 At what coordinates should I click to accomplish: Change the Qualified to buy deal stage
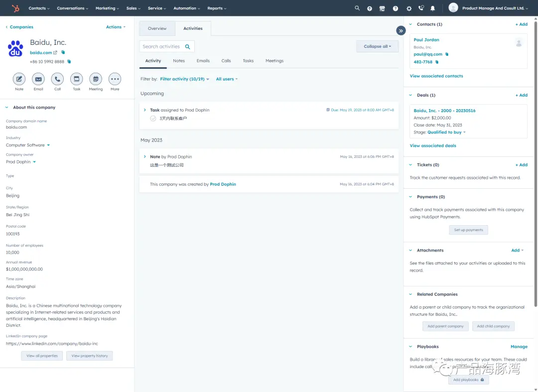point(446,132)
